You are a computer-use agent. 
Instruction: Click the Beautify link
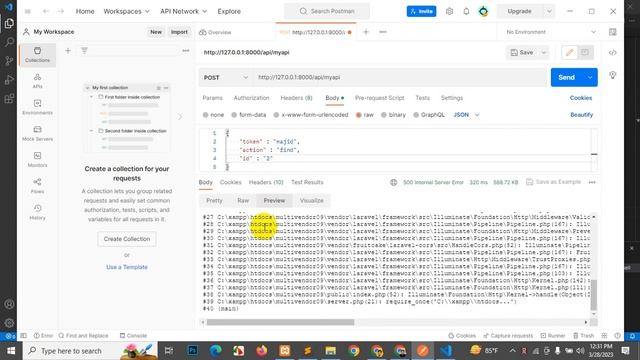[582, 115]
